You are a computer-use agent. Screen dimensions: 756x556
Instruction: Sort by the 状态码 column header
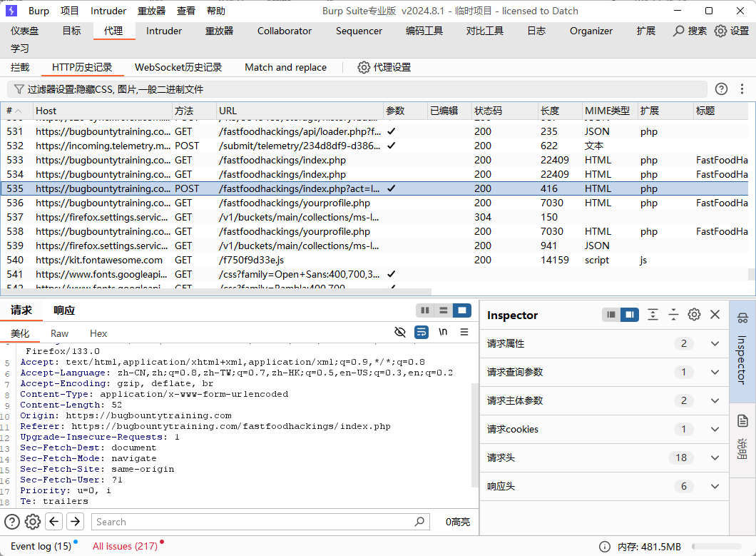(504, 111)
